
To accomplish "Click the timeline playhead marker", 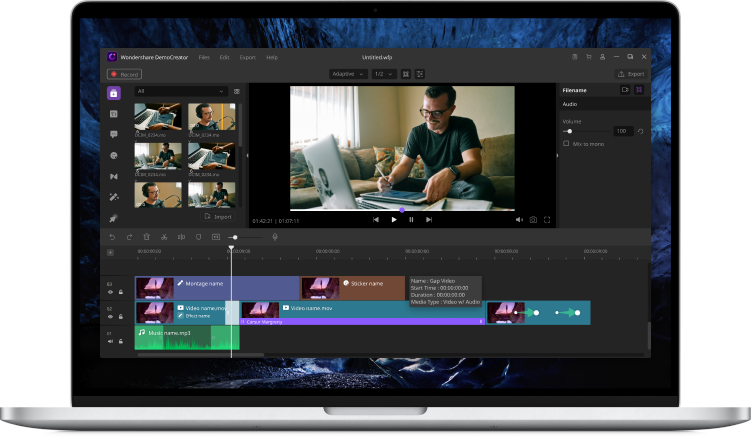I will point(231,248).
